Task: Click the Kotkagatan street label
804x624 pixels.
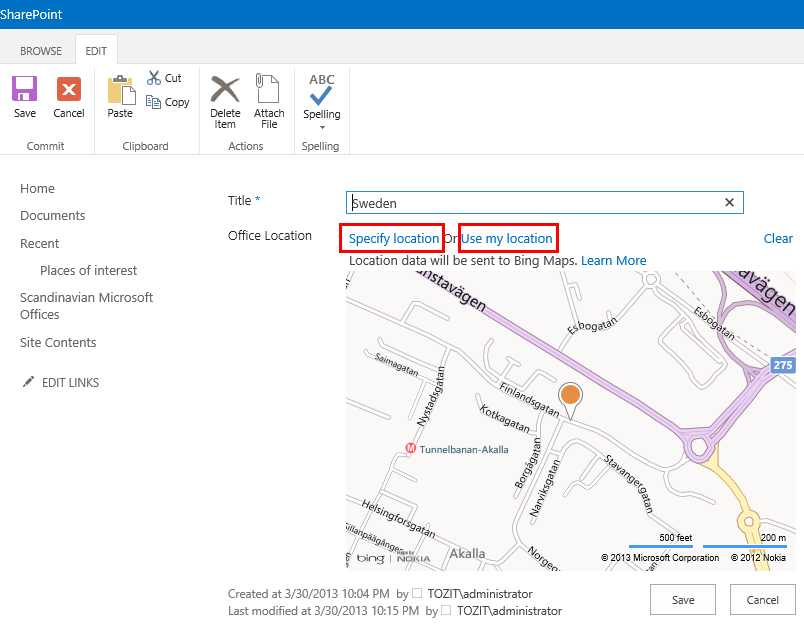Action: [505, 418]
